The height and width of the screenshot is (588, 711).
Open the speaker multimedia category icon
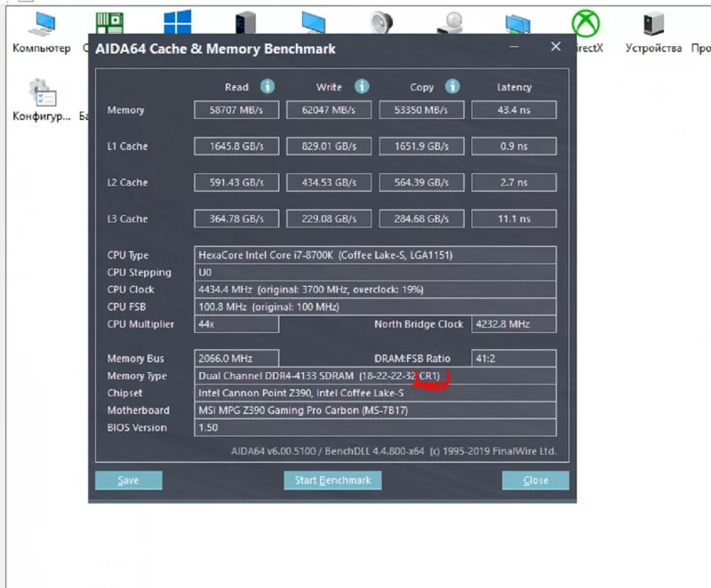pos(381,22)
